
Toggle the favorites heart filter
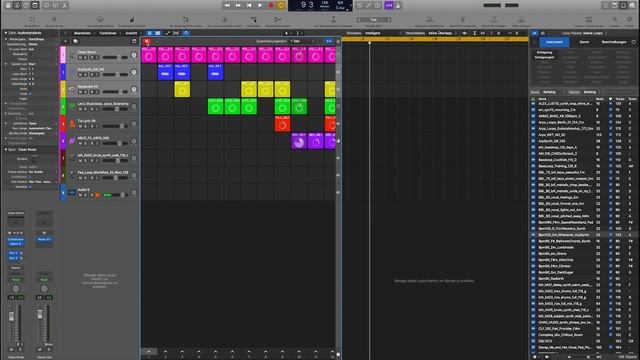(633, 42)
